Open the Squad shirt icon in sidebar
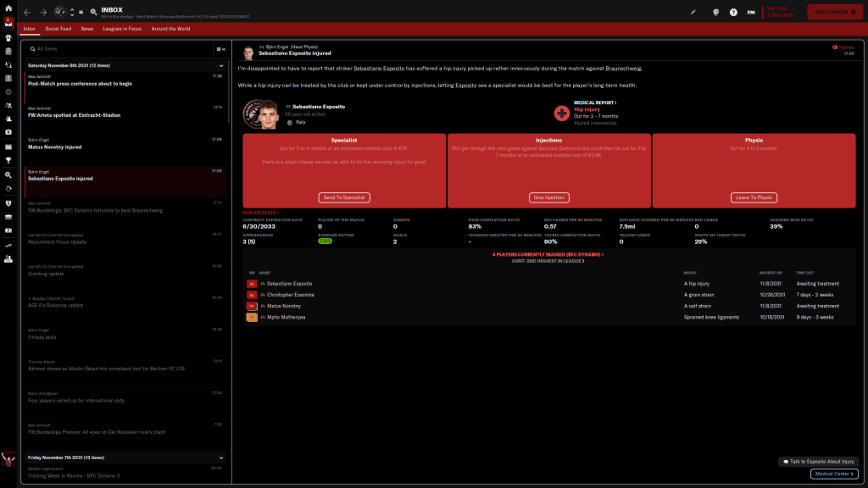The image size is (868, 488). [x=8, y=37]
